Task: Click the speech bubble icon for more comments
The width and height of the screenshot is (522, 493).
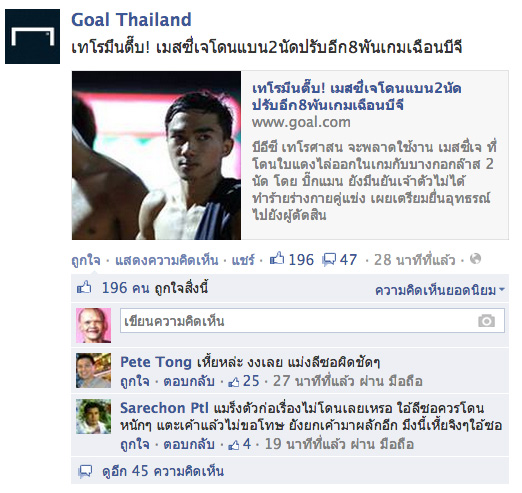Action: pyautogui.click(x=85, y=471)
